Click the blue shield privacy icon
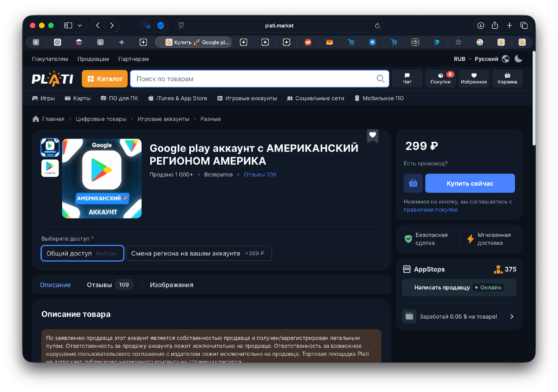 coord(160,26)
